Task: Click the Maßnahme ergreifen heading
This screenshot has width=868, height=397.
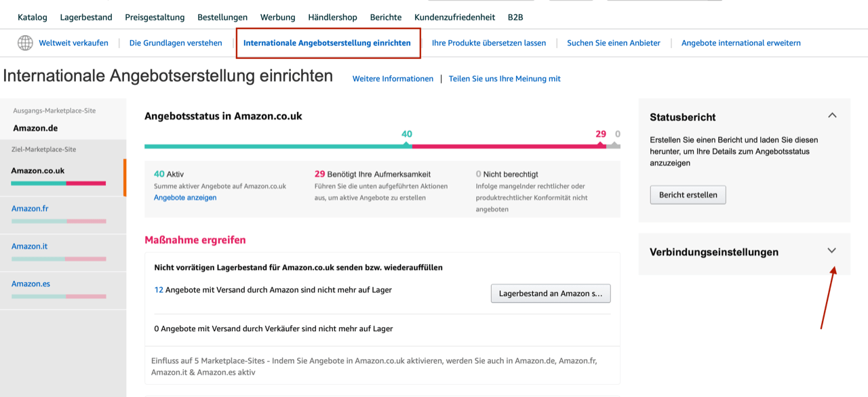Action: 195,240
